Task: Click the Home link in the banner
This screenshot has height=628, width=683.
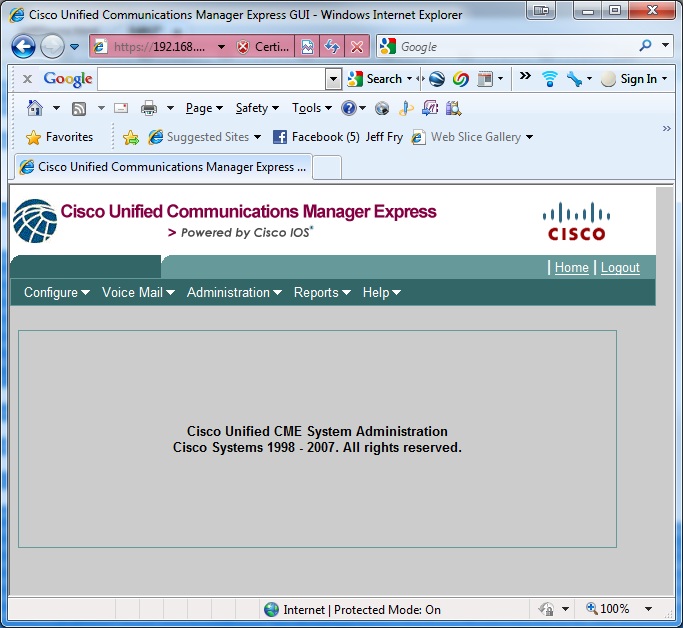Action: pyautogui.click(x=571, y=267)
